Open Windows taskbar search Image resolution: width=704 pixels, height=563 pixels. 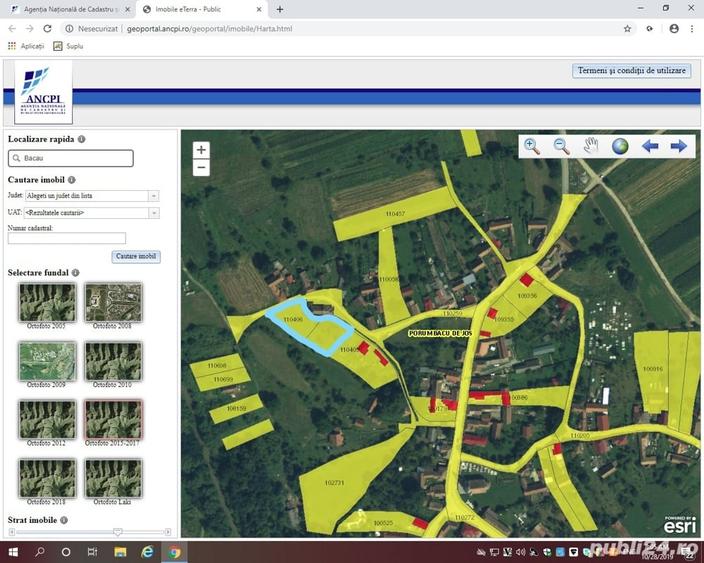(40, 552)
